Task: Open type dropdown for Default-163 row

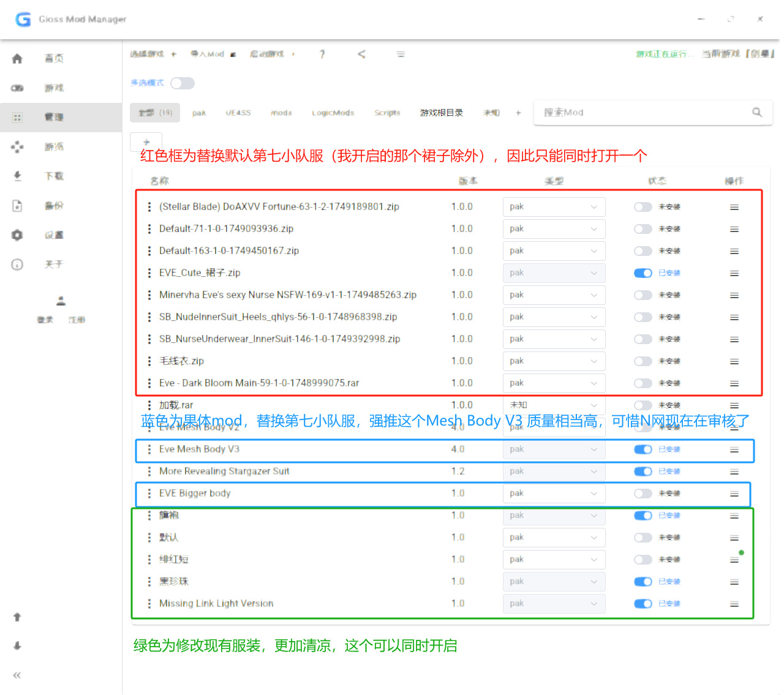Action: click(x=554, y=251)
